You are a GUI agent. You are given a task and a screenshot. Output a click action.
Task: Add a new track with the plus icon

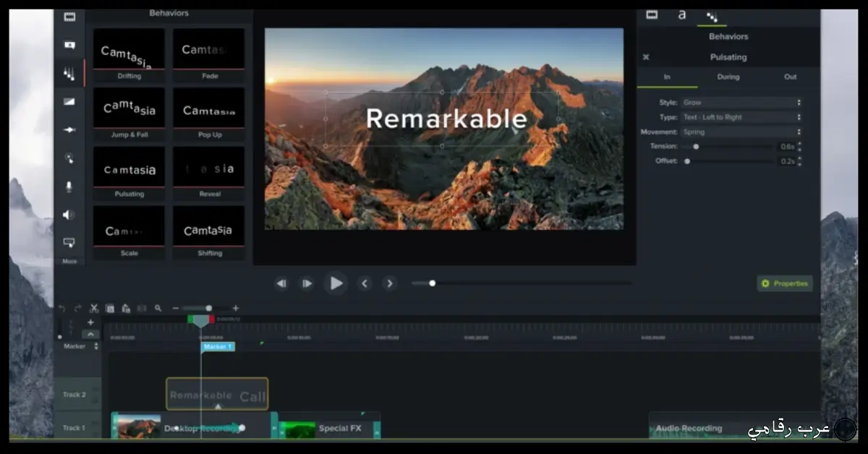coord(90,322)
